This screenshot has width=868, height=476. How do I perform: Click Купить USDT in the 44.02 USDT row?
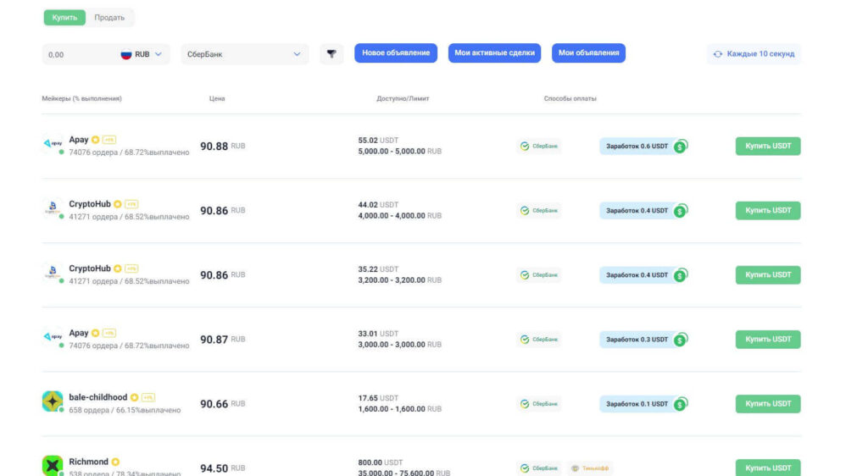coord(768,211)
